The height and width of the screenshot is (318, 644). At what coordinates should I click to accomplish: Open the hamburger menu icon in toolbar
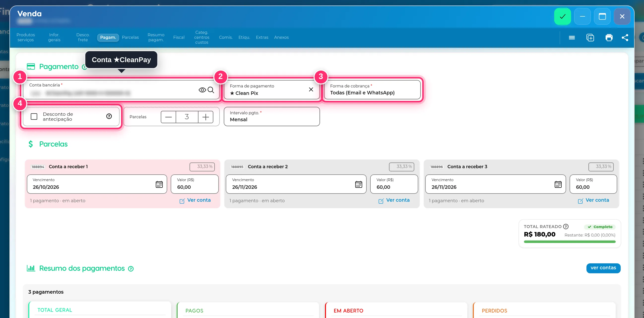[x=572, y=38]
